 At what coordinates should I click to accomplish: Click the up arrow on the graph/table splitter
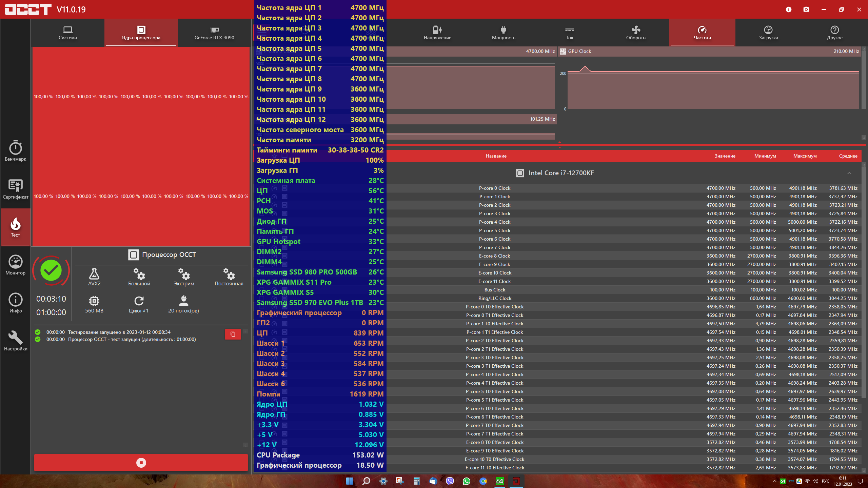[x=560, y=142]
